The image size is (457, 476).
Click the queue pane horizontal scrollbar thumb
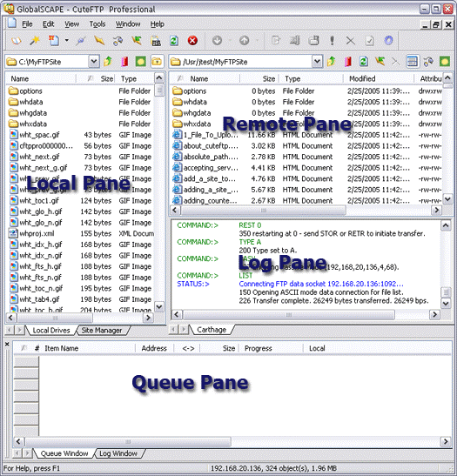(x=128, y=441)
